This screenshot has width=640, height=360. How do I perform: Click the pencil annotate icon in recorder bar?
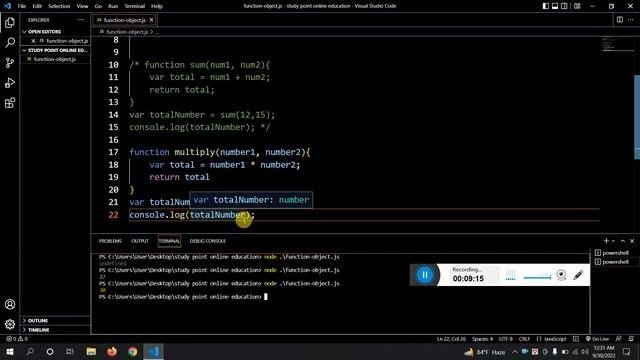pos(578,275)
